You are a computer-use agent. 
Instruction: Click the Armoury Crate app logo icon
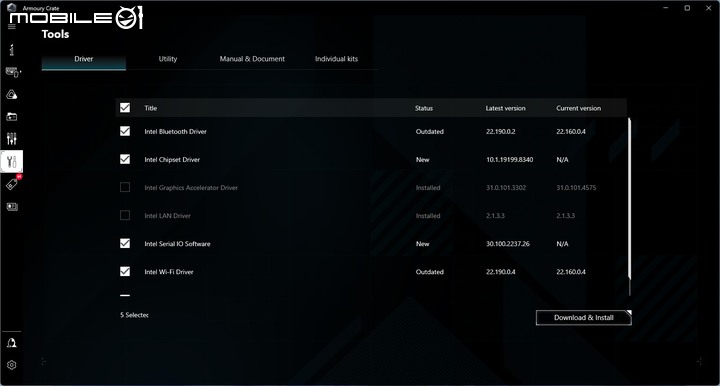(12, 8)
